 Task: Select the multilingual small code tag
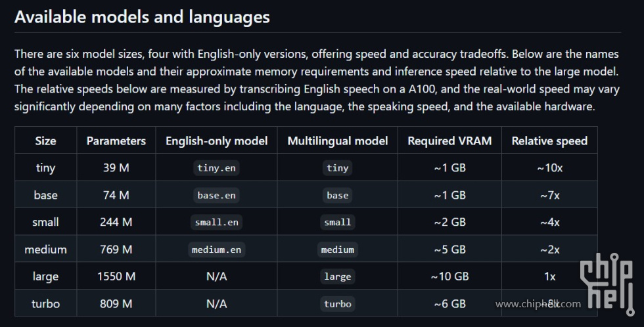[x=338, y=223]
